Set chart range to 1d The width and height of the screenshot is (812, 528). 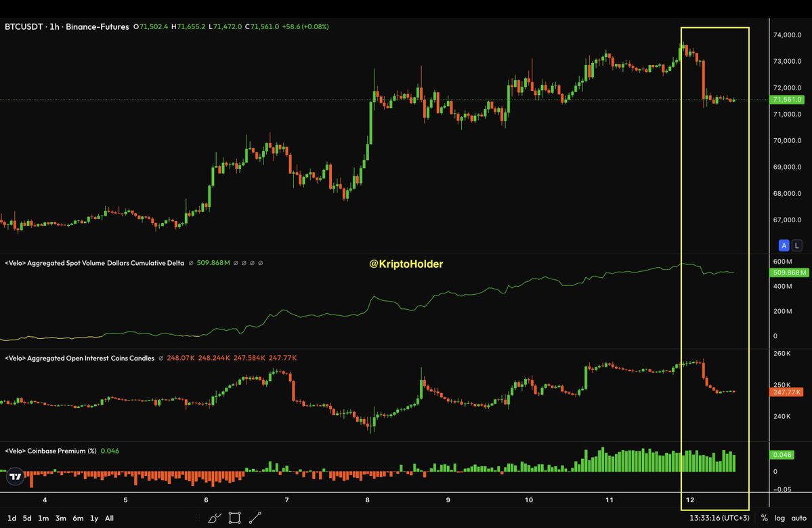point(12,518)
